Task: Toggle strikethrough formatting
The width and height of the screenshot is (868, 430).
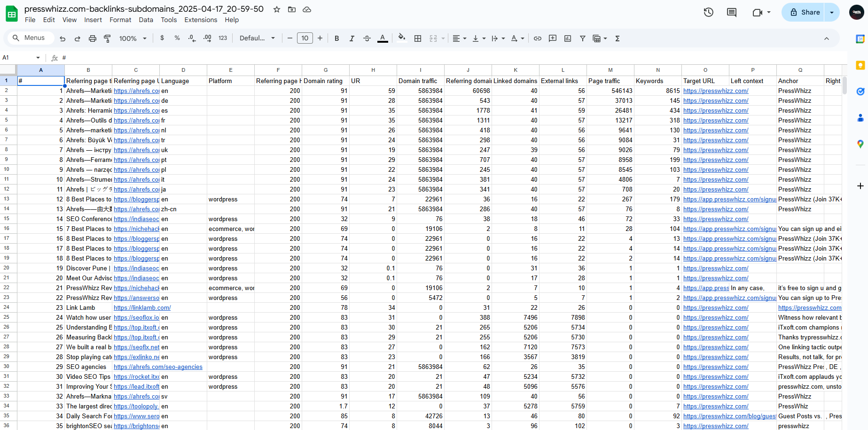Action: click(x=367, y=38)
